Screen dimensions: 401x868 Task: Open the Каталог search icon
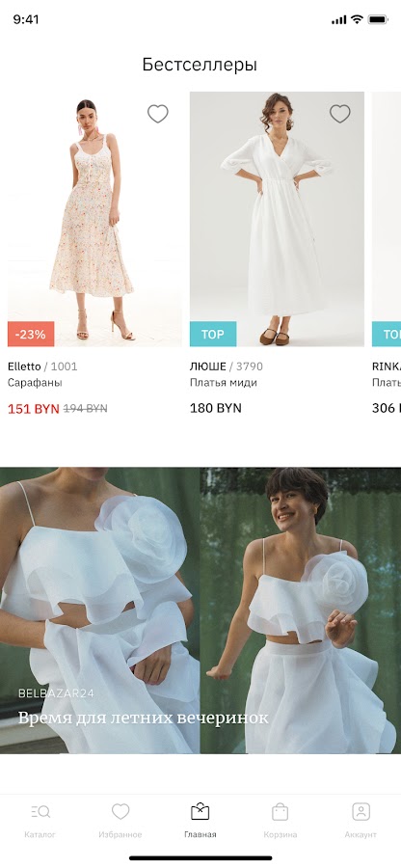[x=40, y=812]
